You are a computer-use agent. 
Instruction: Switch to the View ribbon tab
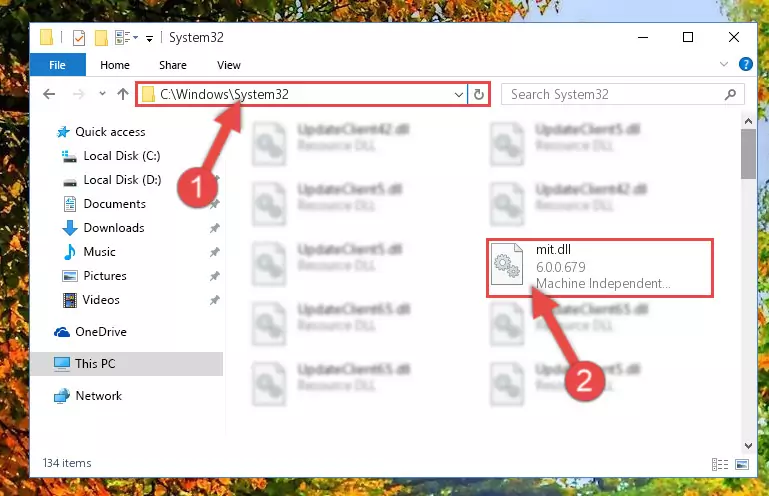coord(229,65)
